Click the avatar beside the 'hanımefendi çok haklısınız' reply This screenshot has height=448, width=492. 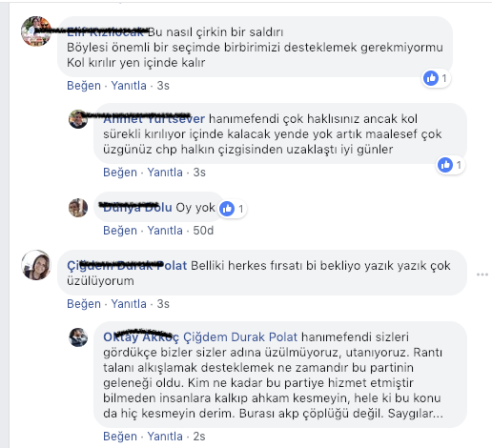point(78,119)
